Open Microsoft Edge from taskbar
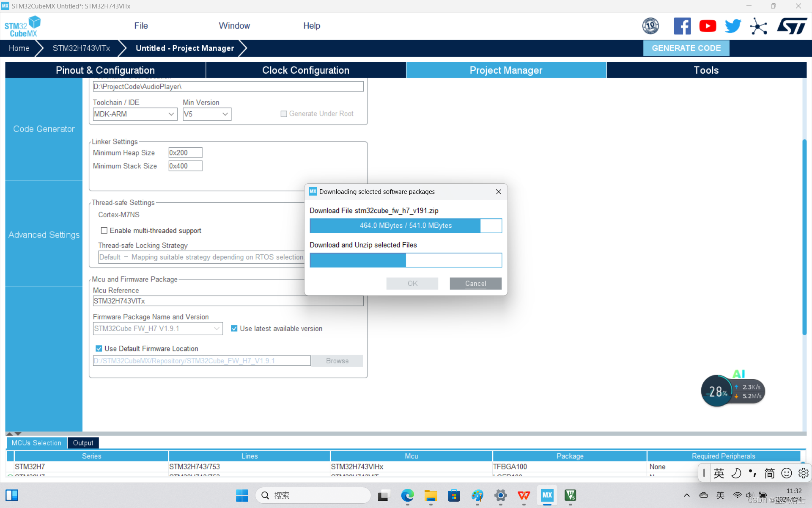 click(407, 495)
